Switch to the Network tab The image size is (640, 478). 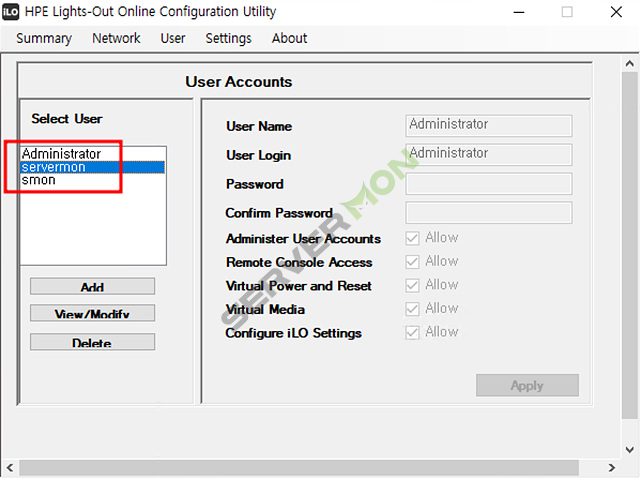point(116,38)
